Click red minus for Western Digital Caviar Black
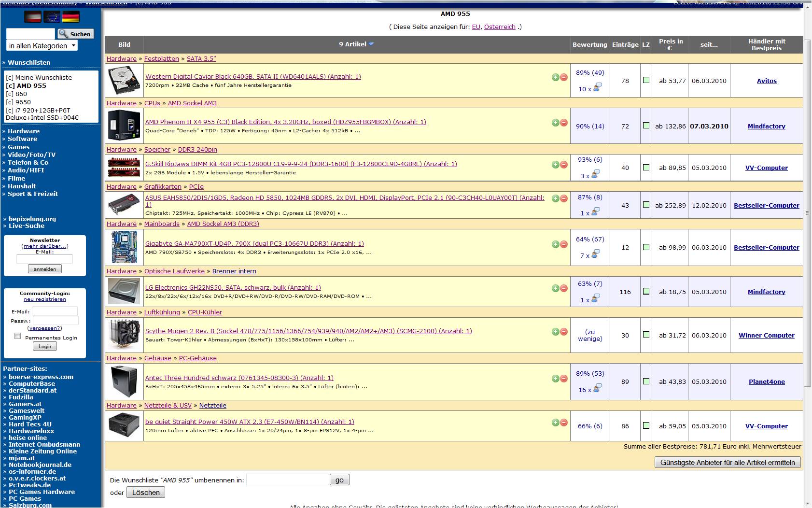Image resolution: width=812 pixels, height=508 pixels. pyautogui.click(x=563, y=77)
